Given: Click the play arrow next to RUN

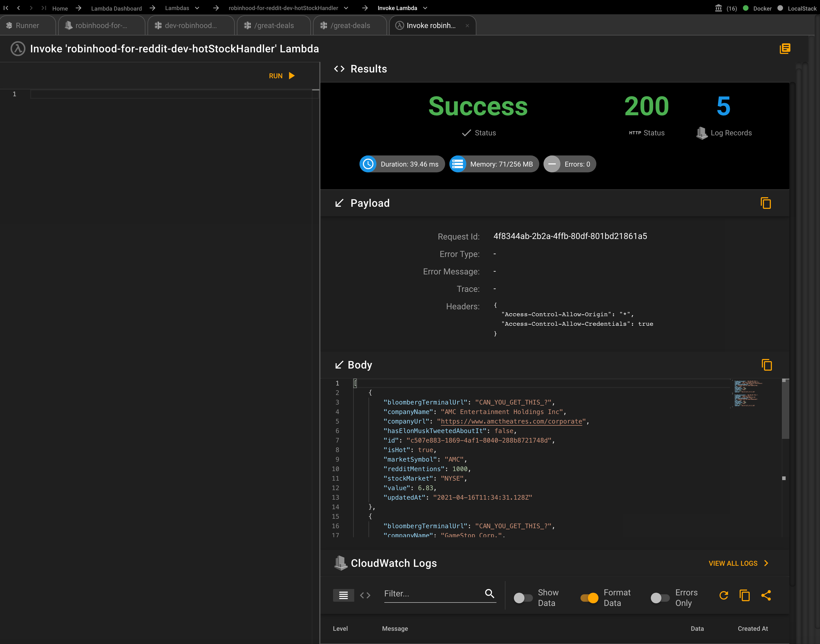Looking at the screenshot, I should click(292, 76).
